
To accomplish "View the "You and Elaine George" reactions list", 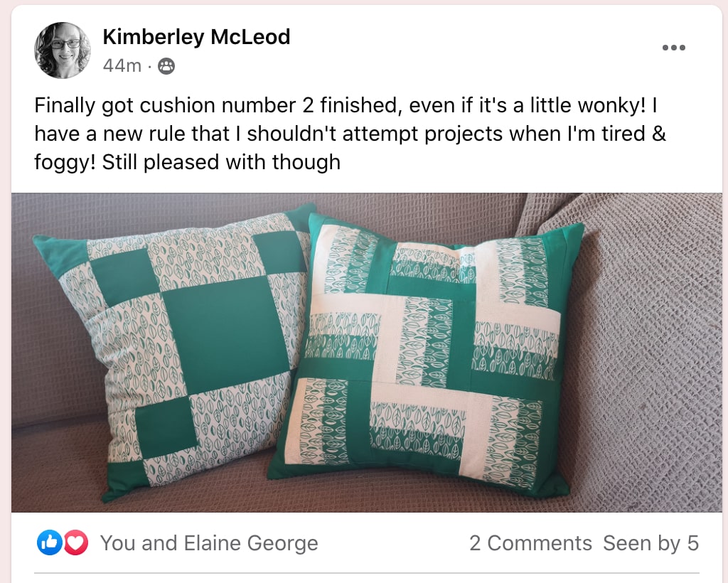I will (x=208, y=543).
